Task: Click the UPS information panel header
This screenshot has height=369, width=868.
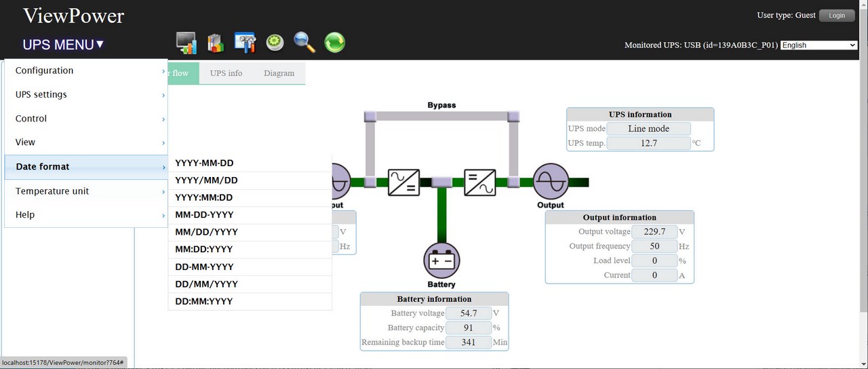Action: click(640, 115)
